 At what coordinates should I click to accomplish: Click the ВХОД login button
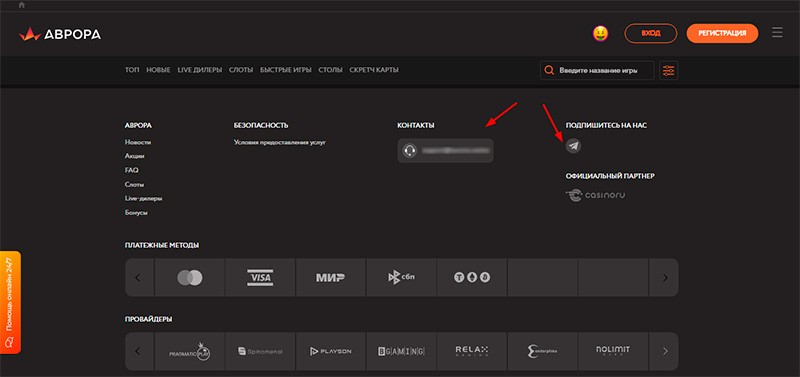651,33
